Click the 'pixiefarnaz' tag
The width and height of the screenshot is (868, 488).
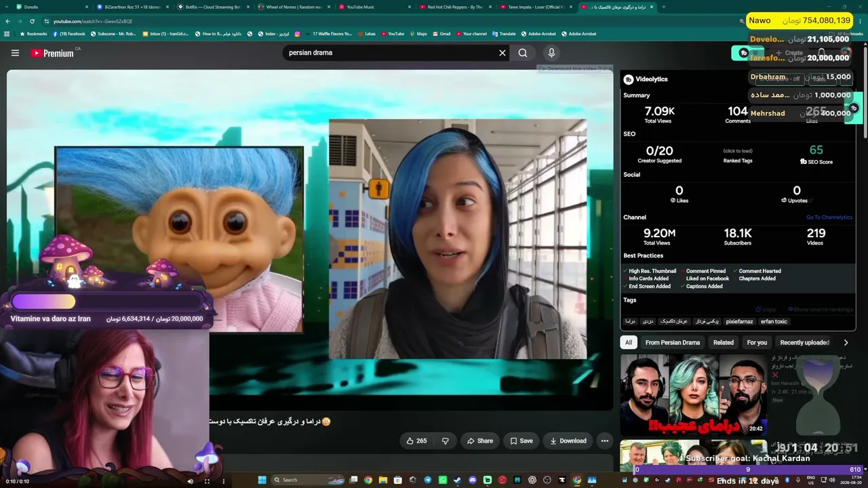739,322
